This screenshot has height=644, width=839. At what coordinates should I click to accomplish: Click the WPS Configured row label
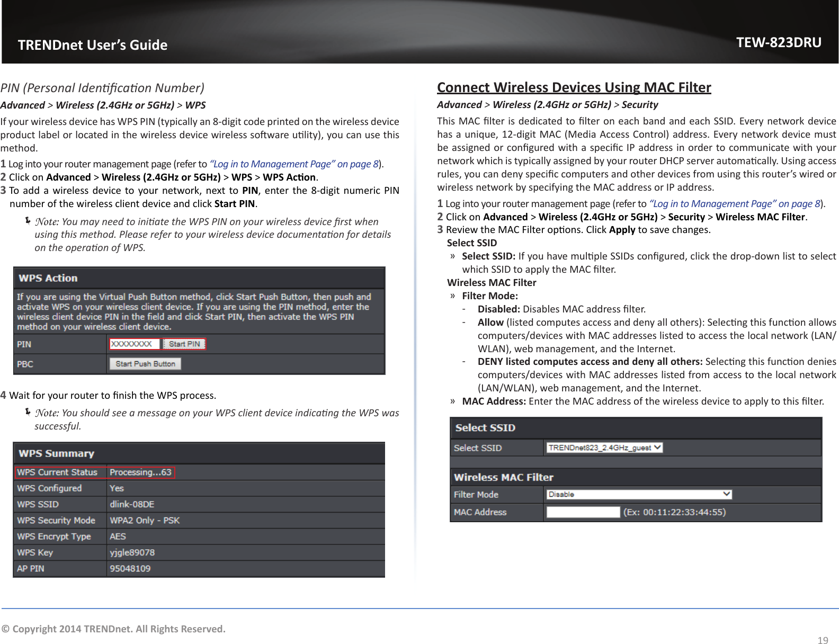(49, 488)
